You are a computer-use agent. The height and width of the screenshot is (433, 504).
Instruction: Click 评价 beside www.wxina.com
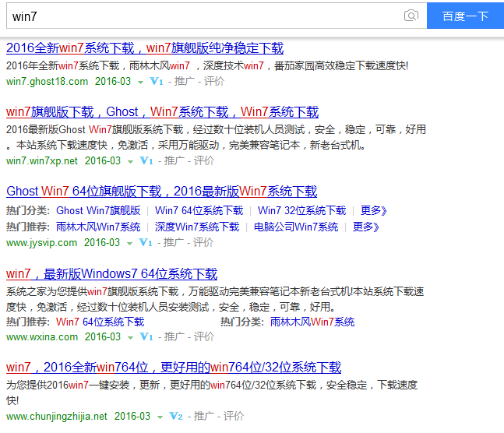coord(204,337)
